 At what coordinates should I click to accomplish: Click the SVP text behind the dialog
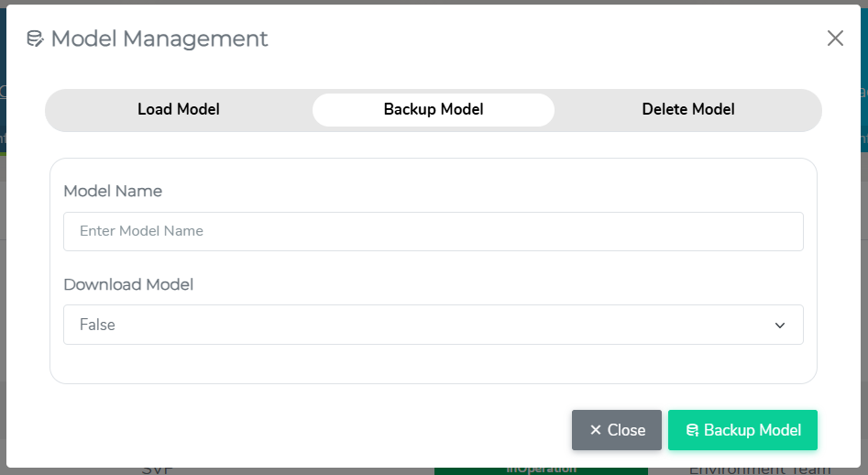click(x=158, y=469)
